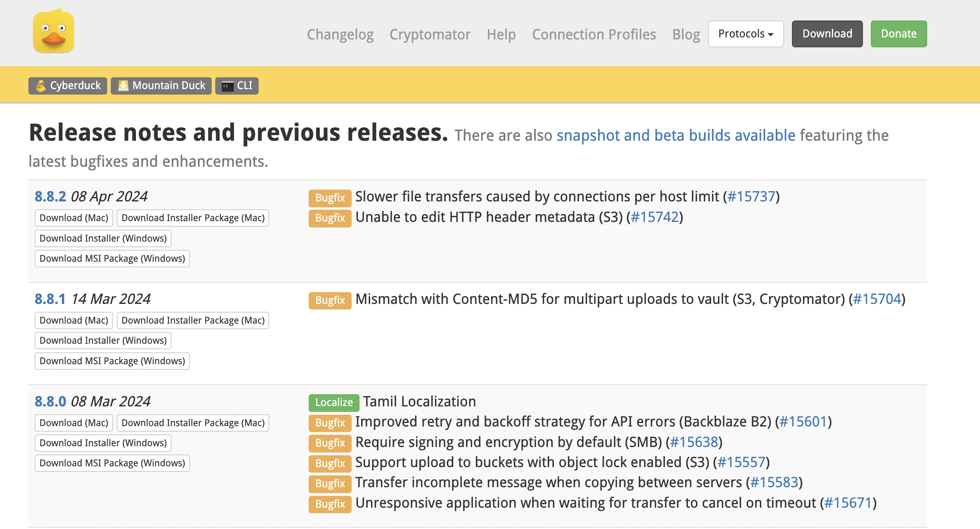
Task: Click the '14 Mar 2024' release date
Action: tap(111, 299)
